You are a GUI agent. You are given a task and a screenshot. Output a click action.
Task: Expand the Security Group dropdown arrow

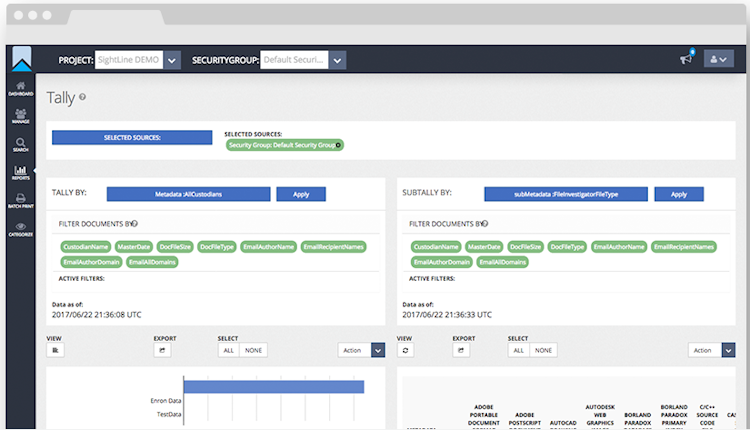click(337, 60)
